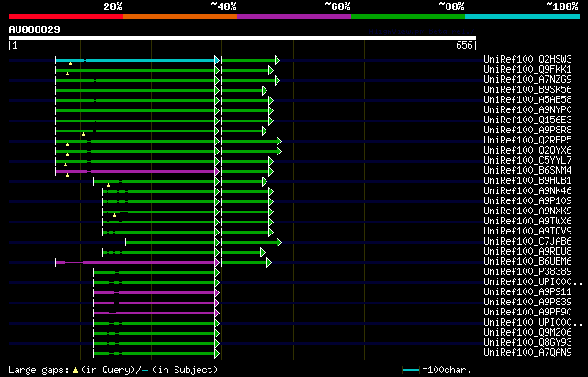Select the UniRef100_Q2RBP5 label
The height and width of the screenshot is (377, 588).
pos(527,141)
